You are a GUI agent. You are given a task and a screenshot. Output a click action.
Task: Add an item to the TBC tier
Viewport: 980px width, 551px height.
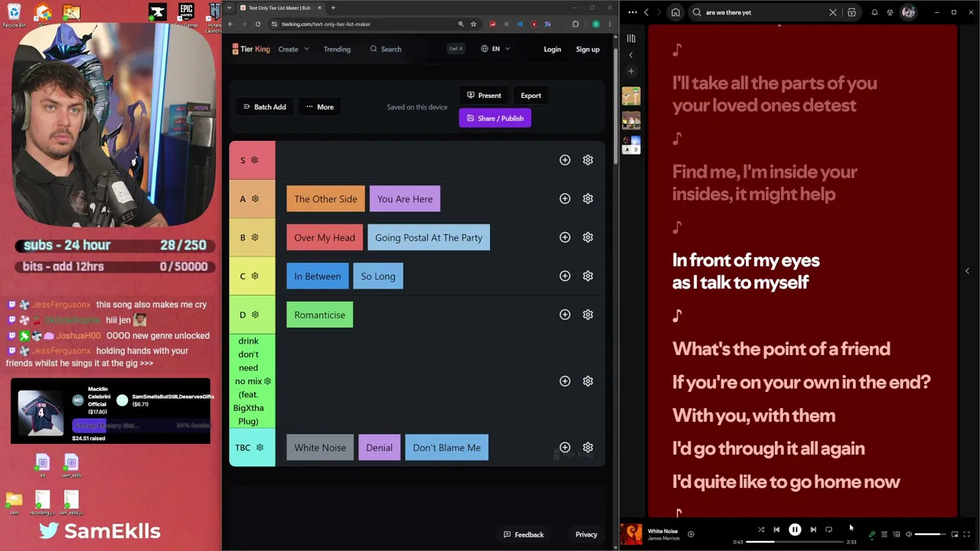click(565, 448)
